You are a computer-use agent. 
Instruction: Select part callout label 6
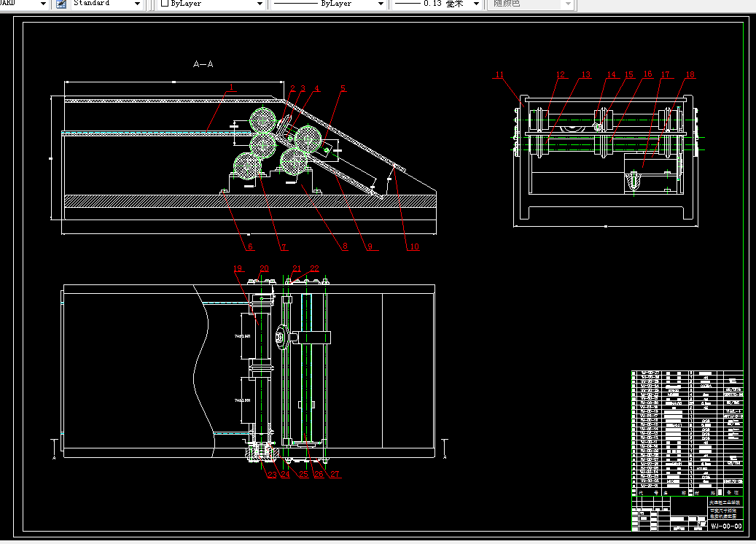click(250, 246)
